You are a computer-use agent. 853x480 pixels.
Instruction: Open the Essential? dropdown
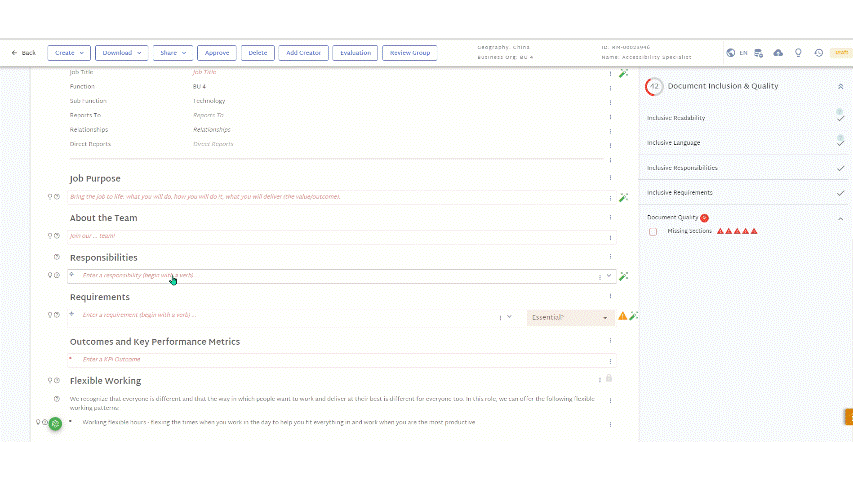click(x=570, y=317)
